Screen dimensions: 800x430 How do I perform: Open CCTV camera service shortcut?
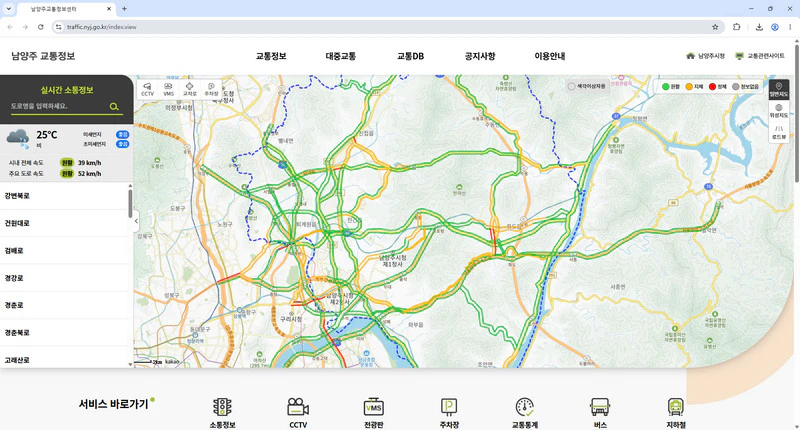pyautogui.click(x=298, y=413)
